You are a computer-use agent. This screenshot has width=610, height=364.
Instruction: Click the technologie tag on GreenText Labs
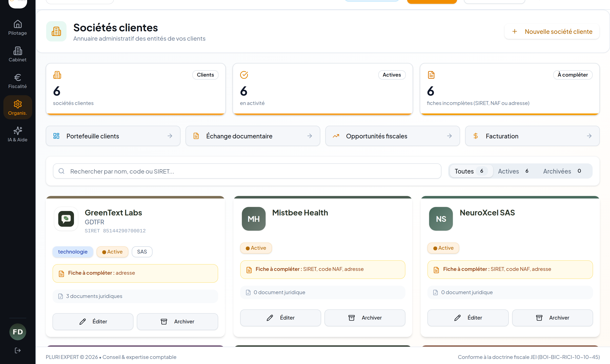[73, 252]
